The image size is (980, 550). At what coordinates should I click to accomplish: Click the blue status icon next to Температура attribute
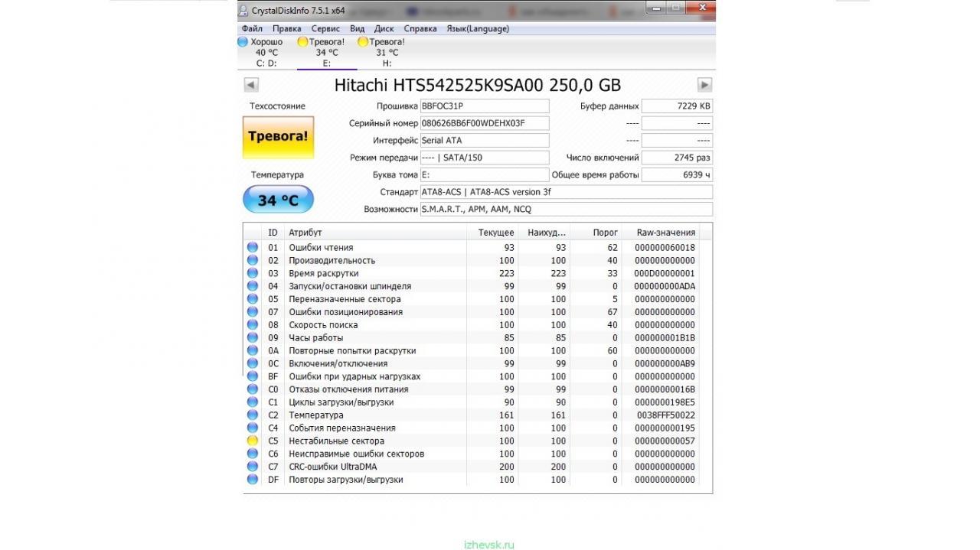click(x=252, y=415)
